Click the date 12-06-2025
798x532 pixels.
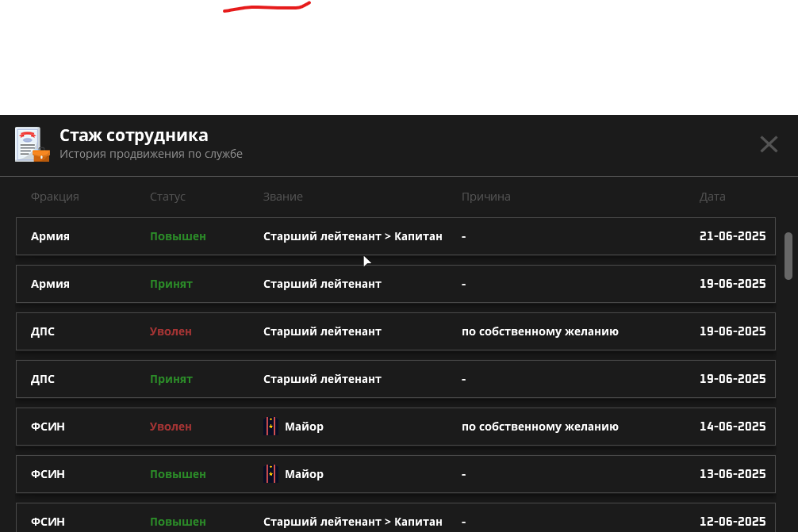(x=732, y=522)
